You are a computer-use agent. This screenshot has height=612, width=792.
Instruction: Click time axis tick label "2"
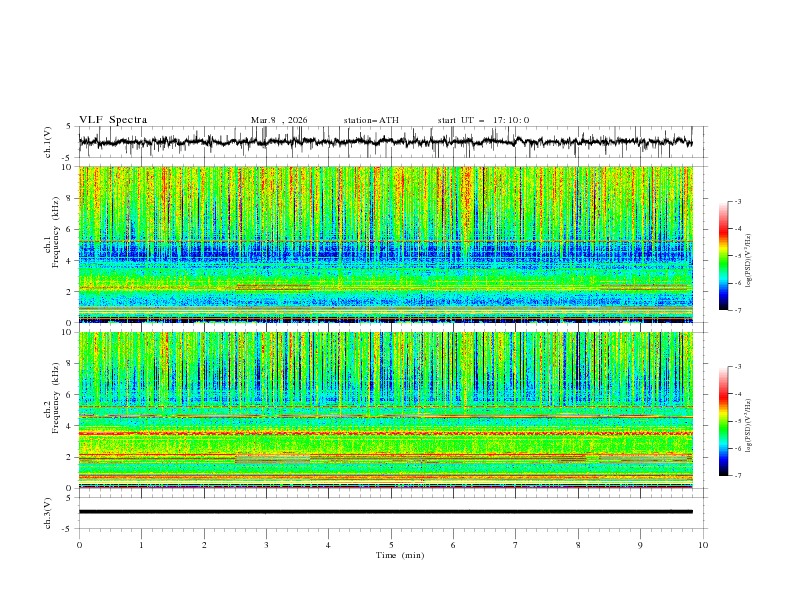(x=204, y=545)
